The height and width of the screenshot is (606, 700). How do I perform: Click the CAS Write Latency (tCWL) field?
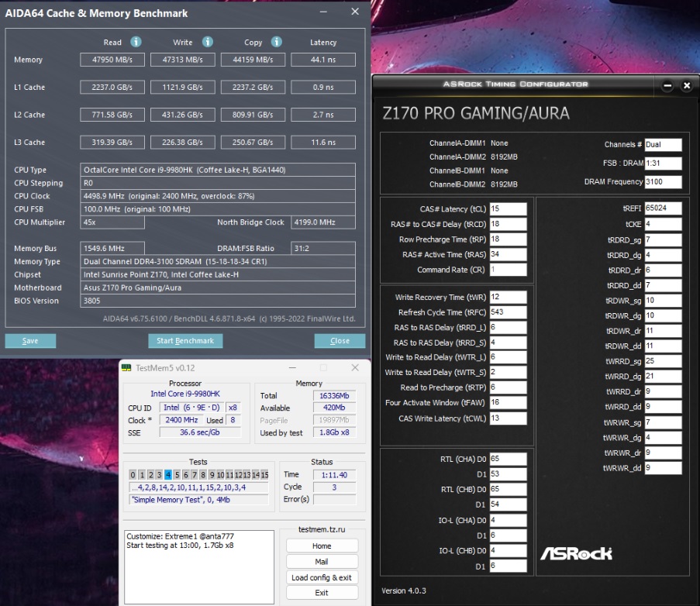click(x=508, y=418)
